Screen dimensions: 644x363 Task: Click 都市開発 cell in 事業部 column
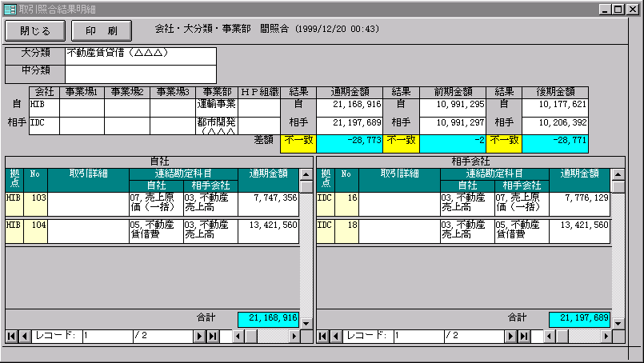(x=217, y=126)
